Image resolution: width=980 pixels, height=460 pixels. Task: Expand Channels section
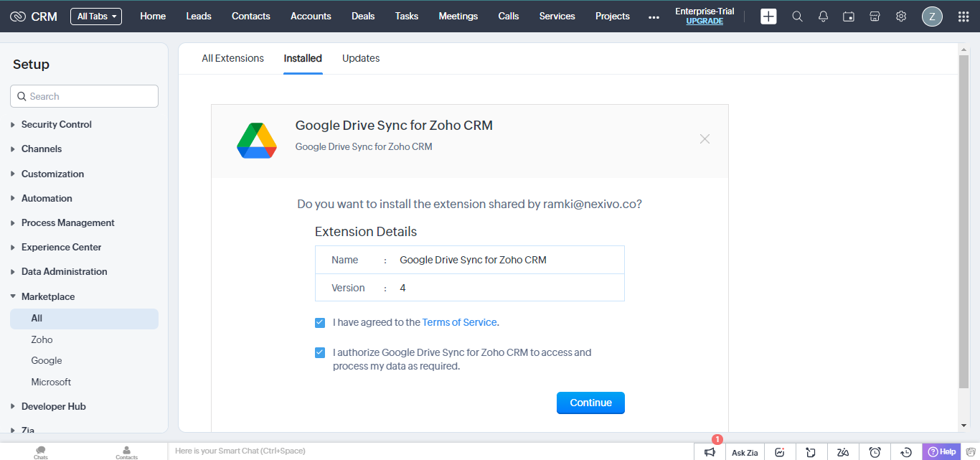click(42, 149)
